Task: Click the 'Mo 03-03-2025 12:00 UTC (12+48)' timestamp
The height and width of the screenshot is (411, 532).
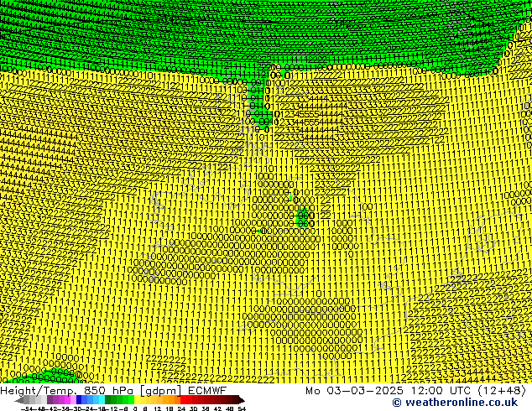Action: pos(415,390)
